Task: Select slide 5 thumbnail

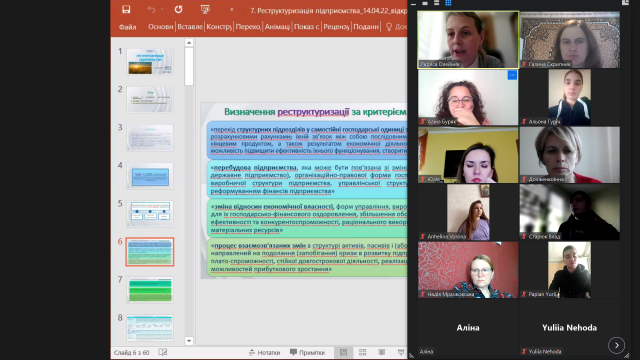Action: pyautogui.click(x=150, y=214)
